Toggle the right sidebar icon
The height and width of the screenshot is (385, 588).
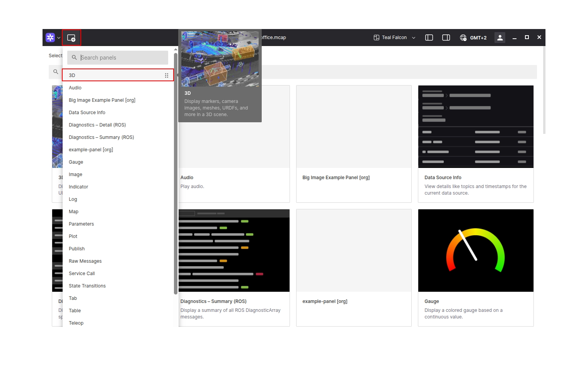pos(446,38)
